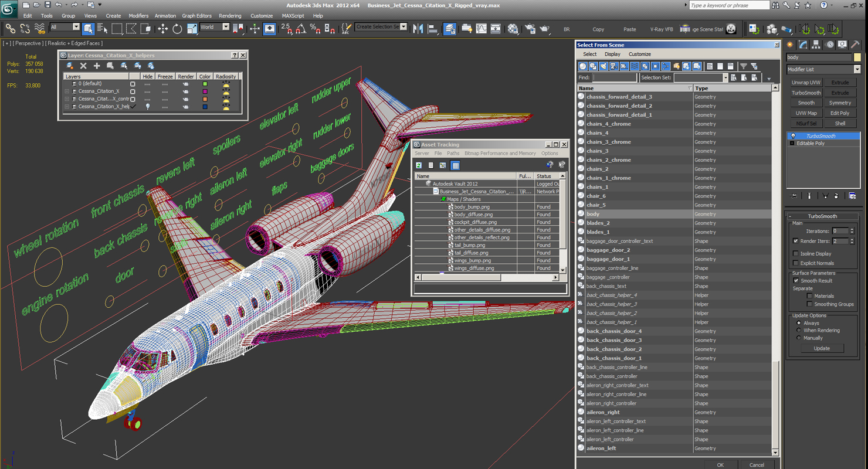Open the Material Editor icon
The image size is (868, 469).
[513, 28]
